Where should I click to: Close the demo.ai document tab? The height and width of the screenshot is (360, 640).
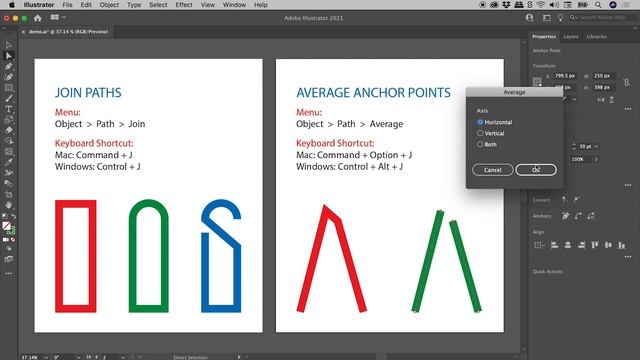pos(23,31)
